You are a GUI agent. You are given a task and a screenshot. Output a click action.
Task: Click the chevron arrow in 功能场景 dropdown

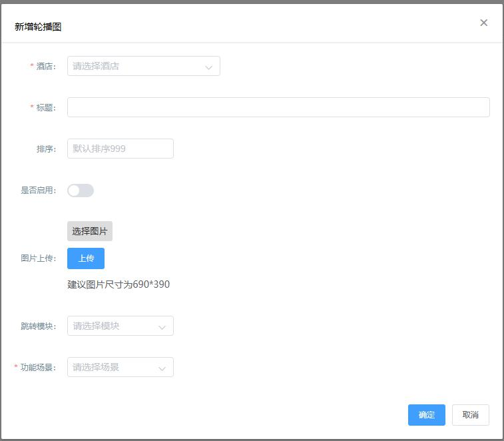162,368
